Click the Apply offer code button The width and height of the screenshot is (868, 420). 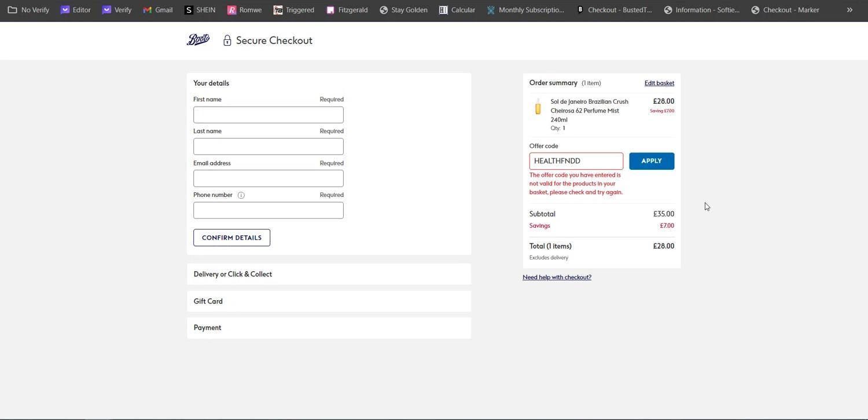click(x=652, y=161)
